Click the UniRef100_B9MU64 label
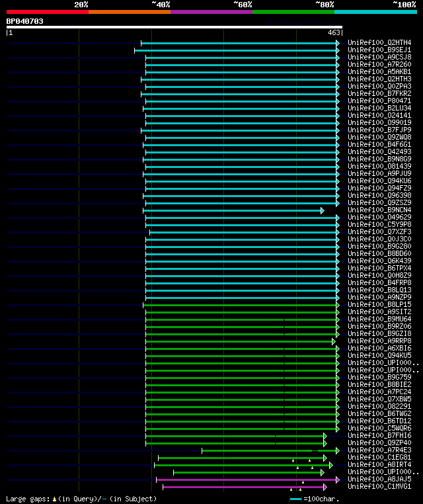 tap(379, 319)
